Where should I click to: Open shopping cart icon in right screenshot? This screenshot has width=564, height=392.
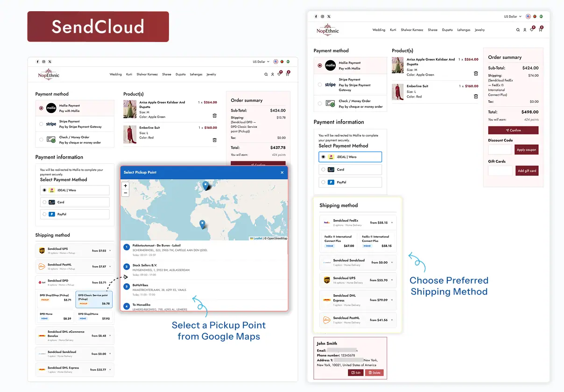click(x=540, y=30)
